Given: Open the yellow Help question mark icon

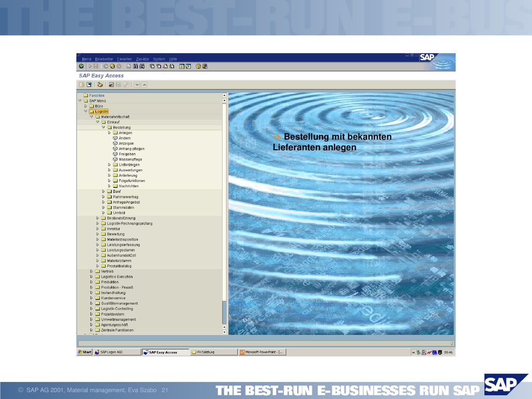Looking at the screenshot, I should click(x=198, y=66).
